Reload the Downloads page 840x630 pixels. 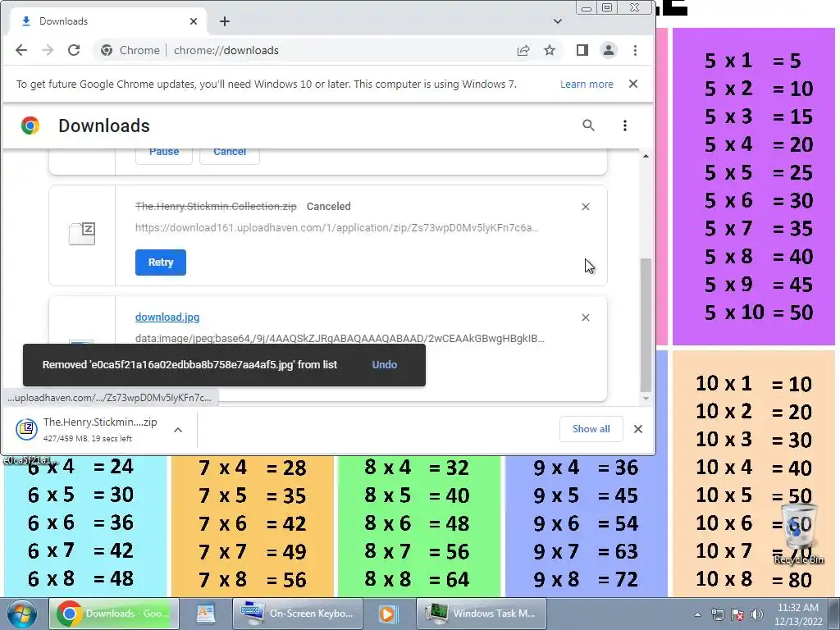click(x=74, y=50)
